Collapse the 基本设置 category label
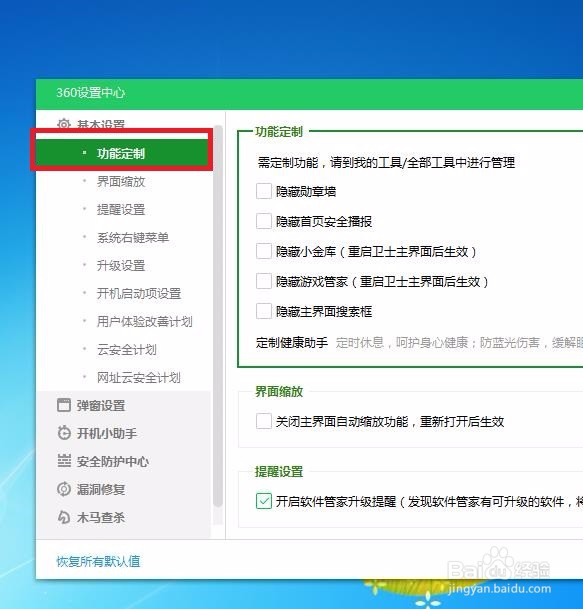Image resolution: width=583 pixels, height=609 pixels. (101, 124)
